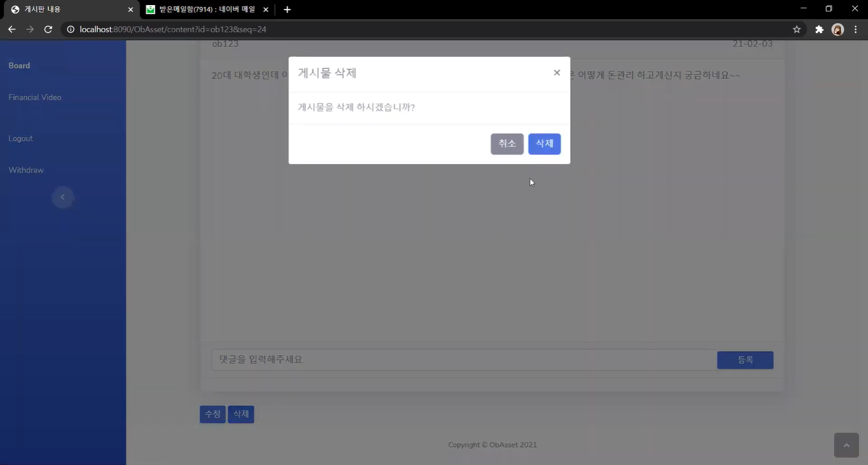Viewport: 868px width, 465px height.
Task: Click the scroll-to-top chevron button
Action: [x=846, y=445]
